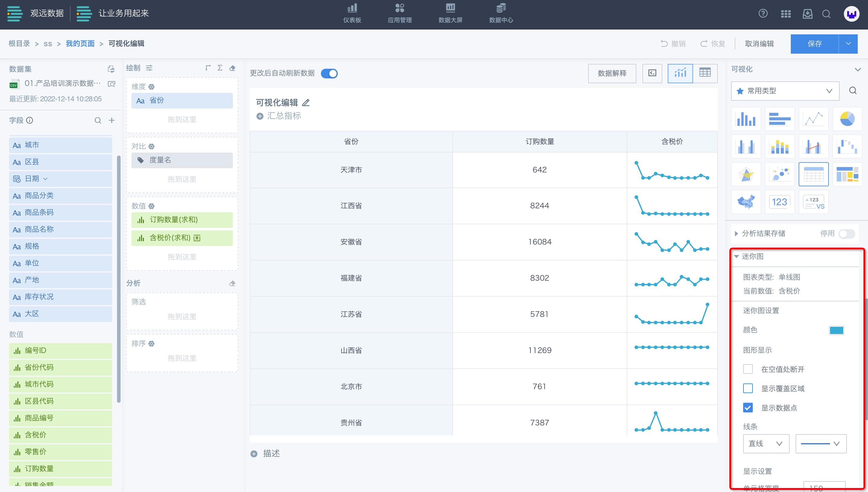The width and height of the screenshot is (868, 492).
Task: Select the 123 KPI card chart icon
Action: coord(779,202)
